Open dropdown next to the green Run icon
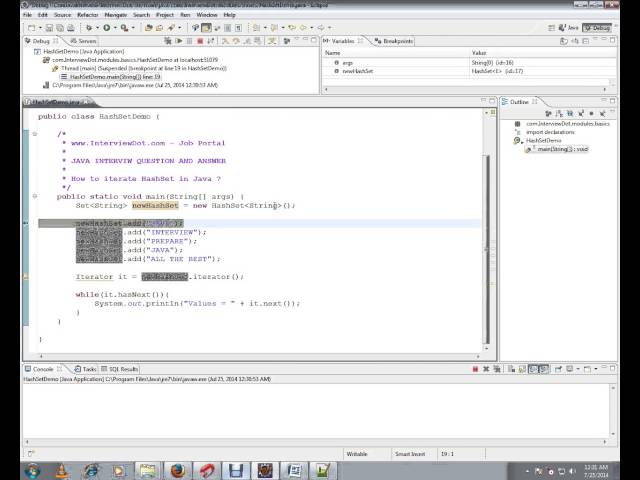The width and height of the screenshot is (640, 480). click(115, 28)
